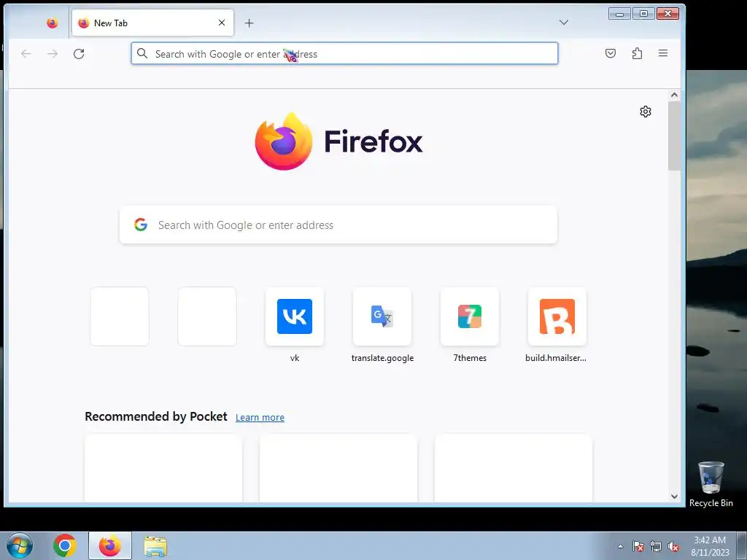Image resolution: width=747 pixels, height=560 pixels.
Task: Go back using the back arrow
Action: 26,54
